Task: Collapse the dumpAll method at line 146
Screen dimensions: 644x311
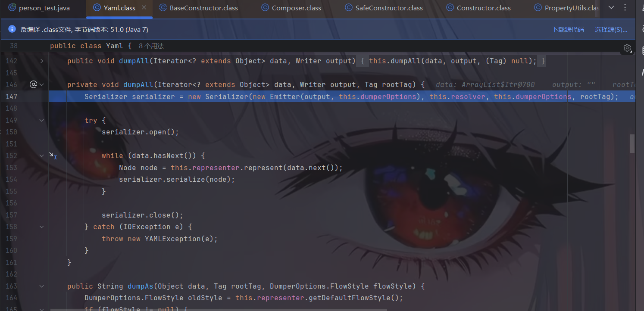Action: (x=42, y=85)
